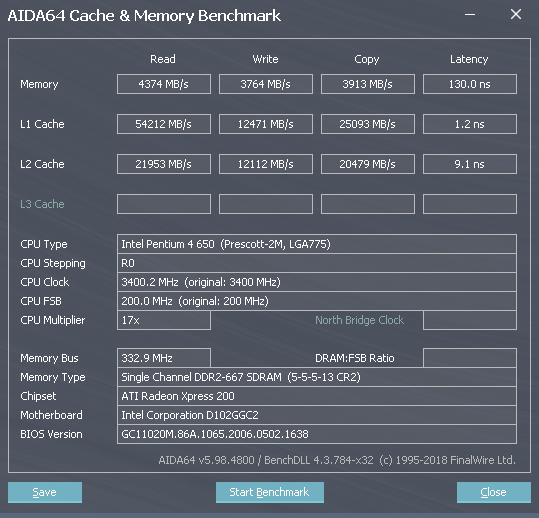Select the CPU Stepping value R0
The height and width of the screenshot is (518, 539).
tap(317, 263)
